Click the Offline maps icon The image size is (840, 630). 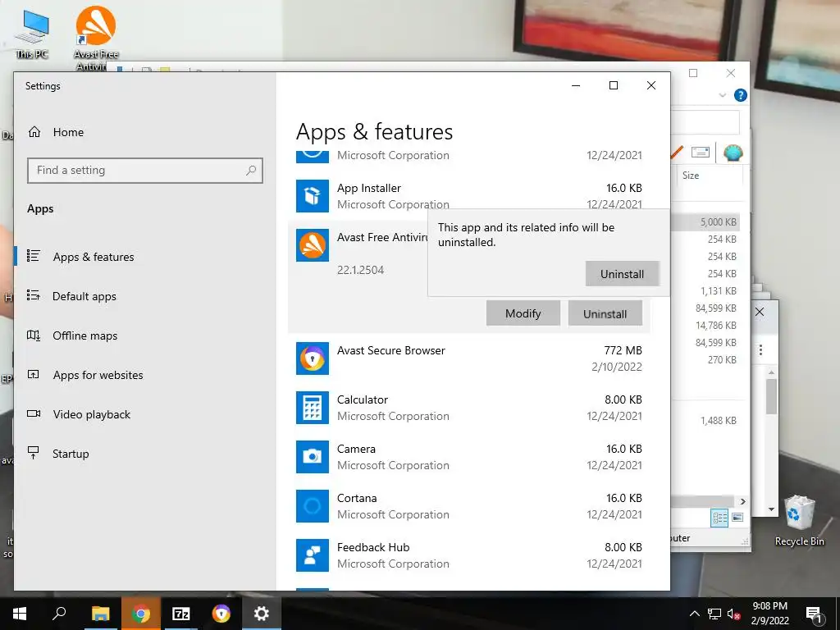click(33, 336)
